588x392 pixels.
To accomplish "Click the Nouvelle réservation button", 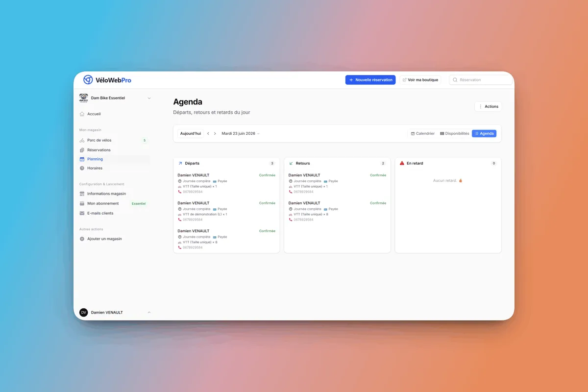I will click(370, 80).
